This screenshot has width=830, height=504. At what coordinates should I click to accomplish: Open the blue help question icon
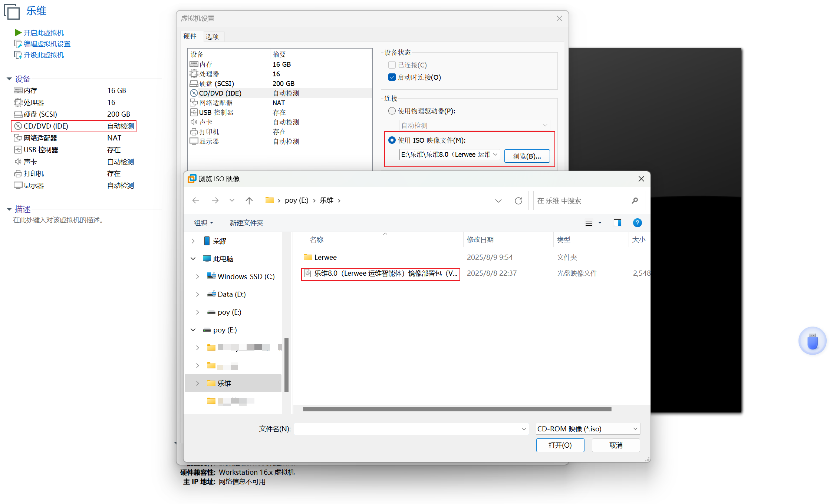coord(637,223)
